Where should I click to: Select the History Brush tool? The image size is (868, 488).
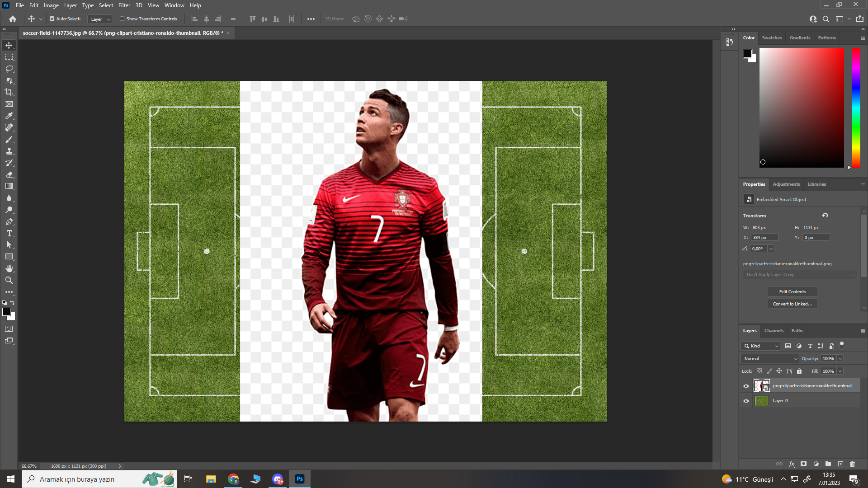point(9,163)
